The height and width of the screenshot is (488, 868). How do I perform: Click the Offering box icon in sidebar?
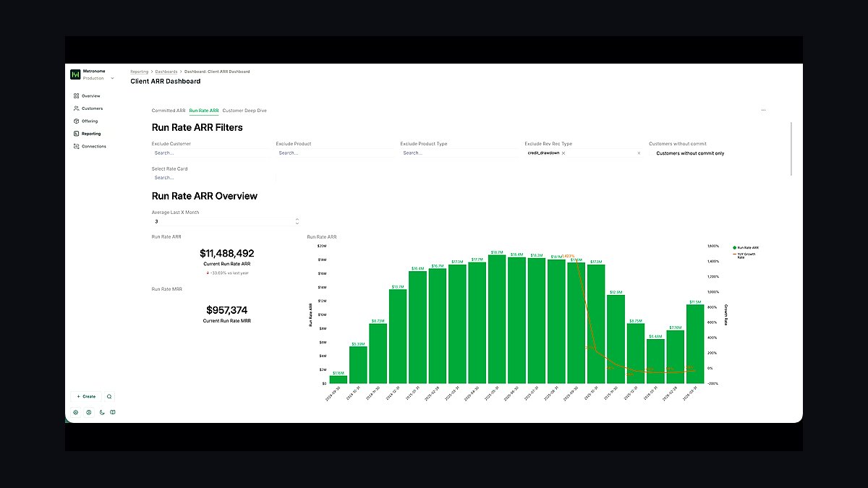tap(76, 121)
